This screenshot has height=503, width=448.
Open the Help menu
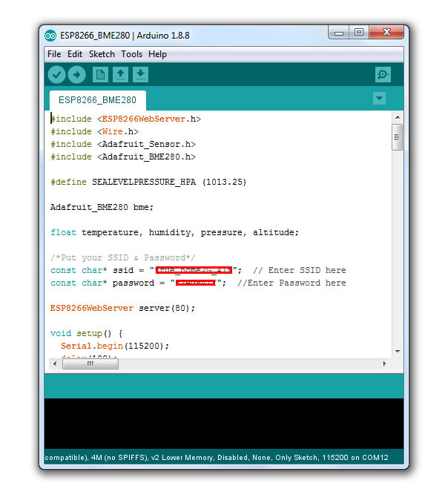pos(157,54)
